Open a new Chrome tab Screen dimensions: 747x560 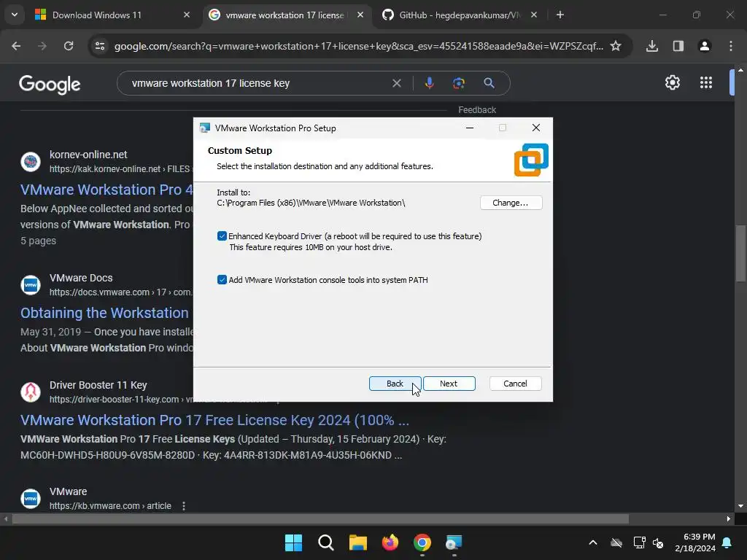tap(560, 15)
